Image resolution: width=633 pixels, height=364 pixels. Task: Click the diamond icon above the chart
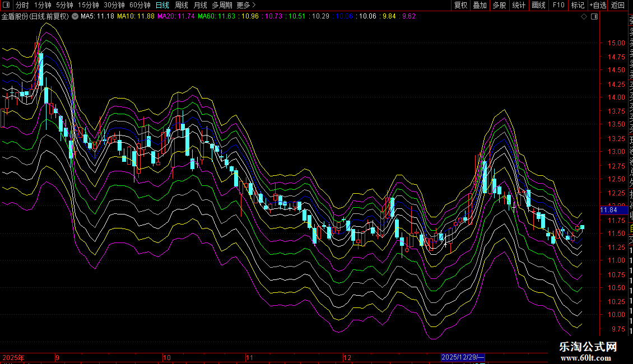coord(584,17)
